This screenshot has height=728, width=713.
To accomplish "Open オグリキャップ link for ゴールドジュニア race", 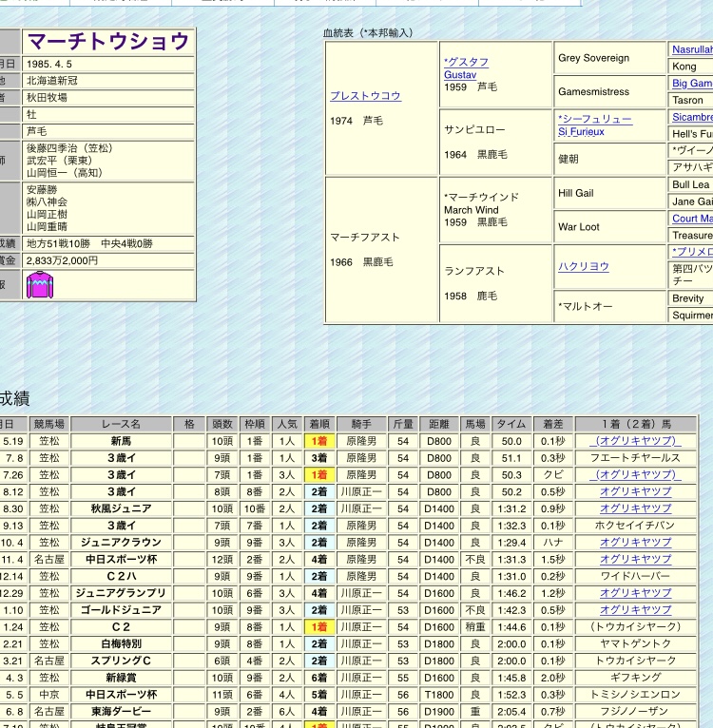I will coord(635,610).
